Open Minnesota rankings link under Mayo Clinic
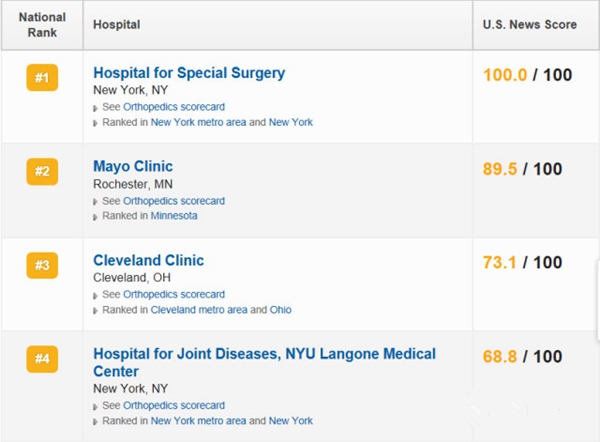 (174, 216)
